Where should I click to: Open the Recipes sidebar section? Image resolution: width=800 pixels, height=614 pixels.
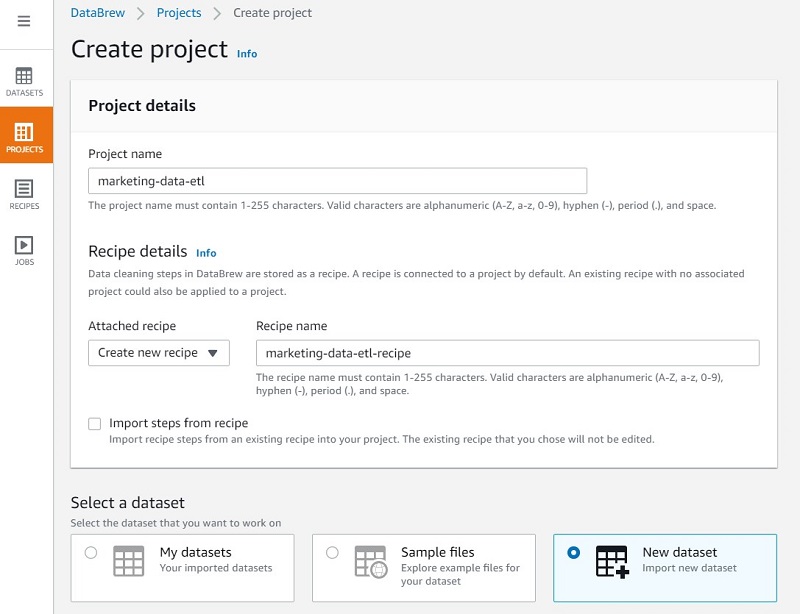click(x=24, y=194)
